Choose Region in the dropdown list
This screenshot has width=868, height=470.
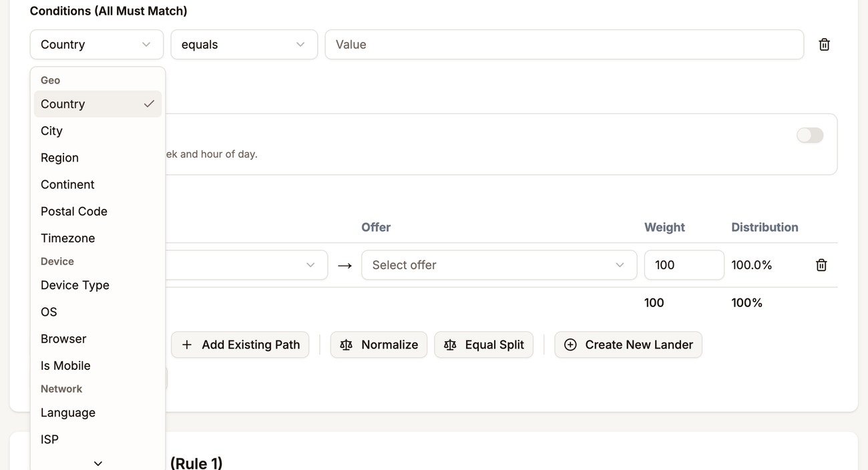[x=98, y=158]
